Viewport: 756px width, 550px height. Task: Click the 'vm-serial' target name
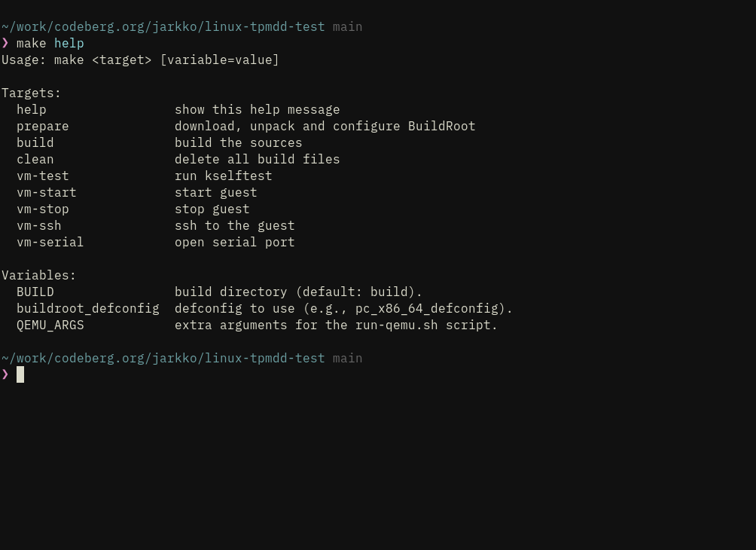(x=50, y=243)
